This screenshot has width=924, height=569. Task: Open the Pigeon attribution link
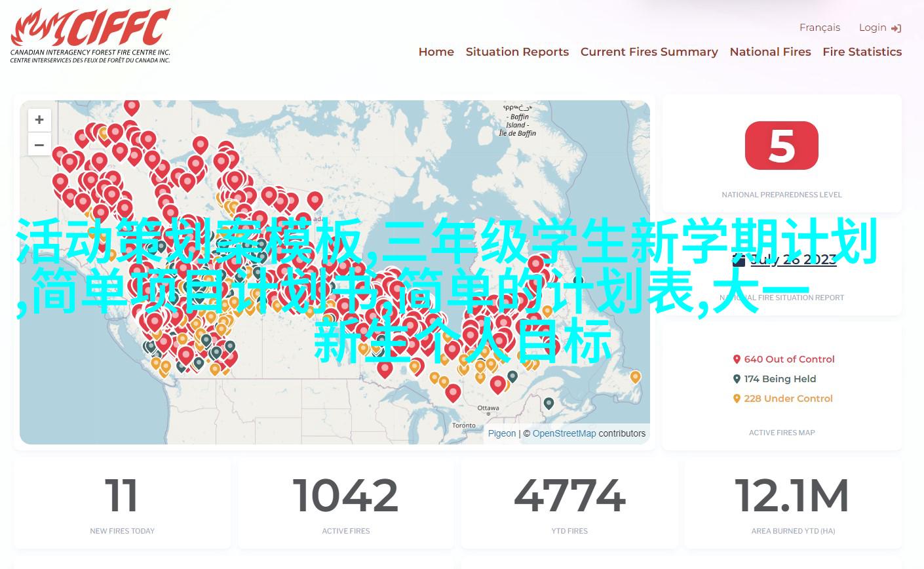coord(501,433)
